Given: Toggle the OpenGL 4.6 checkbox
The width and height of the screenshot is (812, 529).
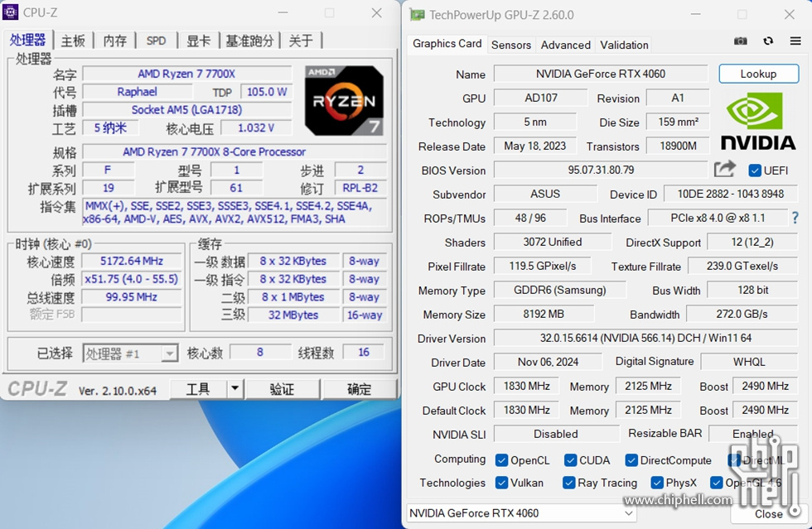Looking at the screenshot, I should [716, 483].
